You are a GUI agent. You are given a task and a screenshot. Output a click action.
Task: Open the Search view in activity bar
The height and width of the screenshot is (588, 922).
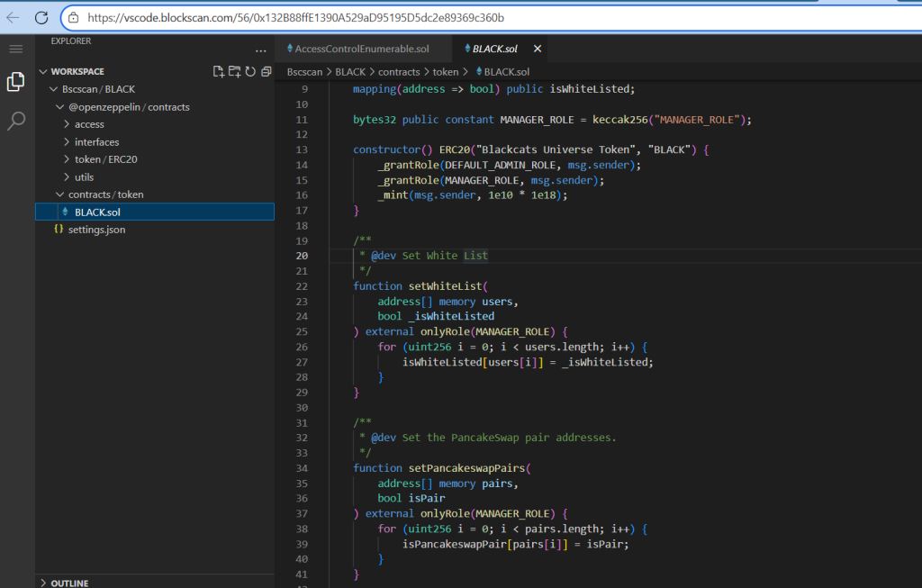[x=15, y=122]
